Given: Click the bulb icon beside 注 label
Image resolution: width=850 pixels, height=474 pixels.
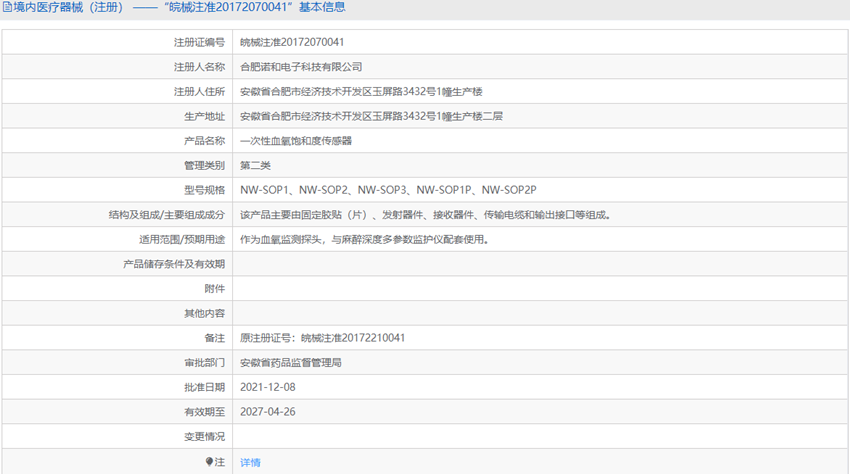Looking at the screenshot, I should [209, 462].
